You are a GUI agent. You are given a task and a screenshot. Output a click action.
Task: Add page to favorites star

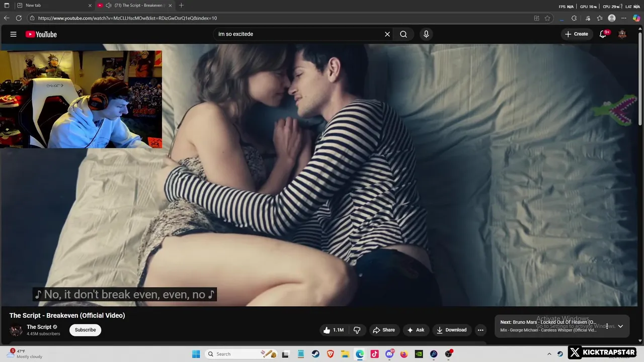[x=547, y=18]
